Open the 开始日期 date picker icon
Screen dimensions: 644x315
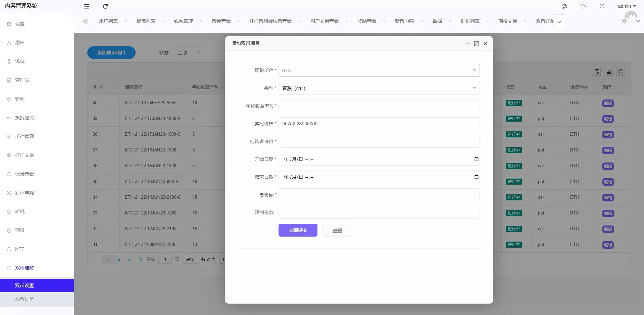(x=476, y=159)
